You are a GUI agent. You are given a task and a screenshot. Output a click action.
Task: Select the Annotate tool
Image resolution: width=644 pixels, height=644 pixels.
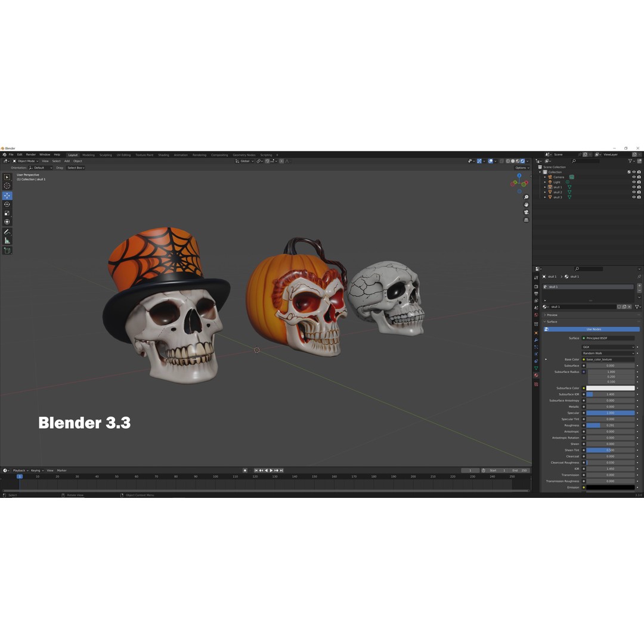(7, 231)
